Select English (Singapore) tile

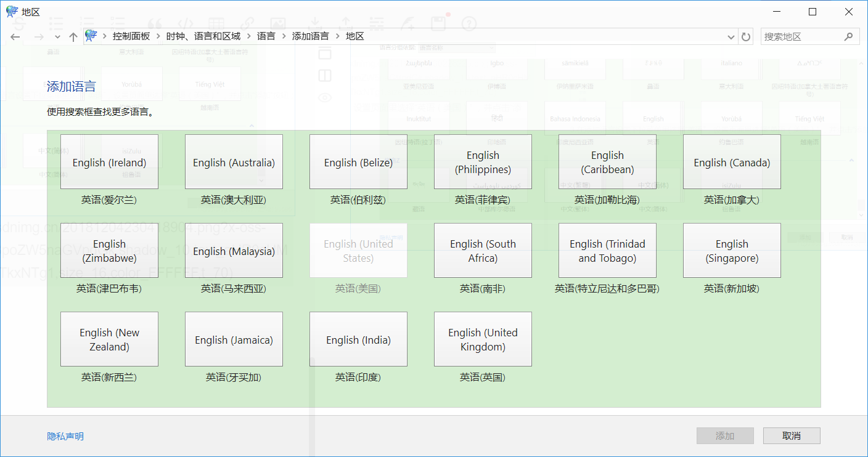(732, 251)
